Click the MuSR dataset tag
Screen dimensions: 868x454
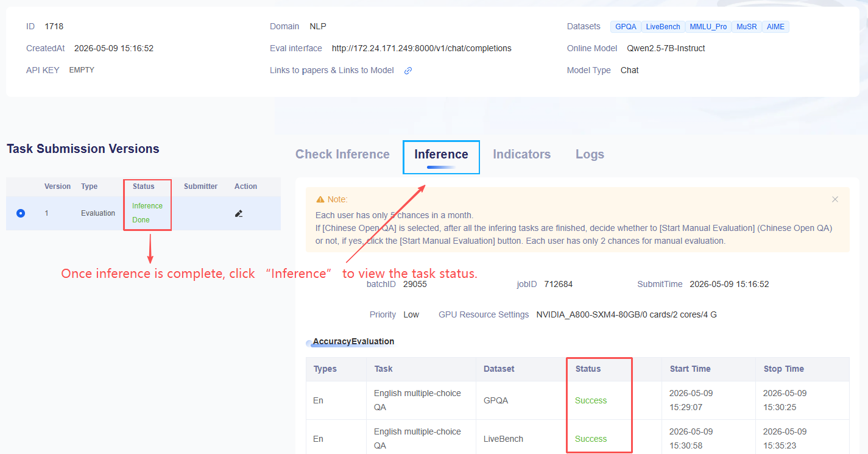(746, 27)
